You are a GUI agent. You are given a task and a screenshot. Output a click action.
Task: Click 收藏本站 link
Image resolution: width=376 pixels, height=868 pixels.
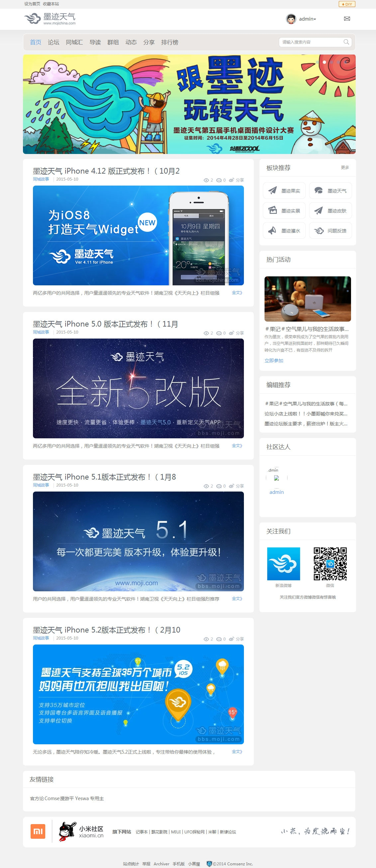click(51, 4)
